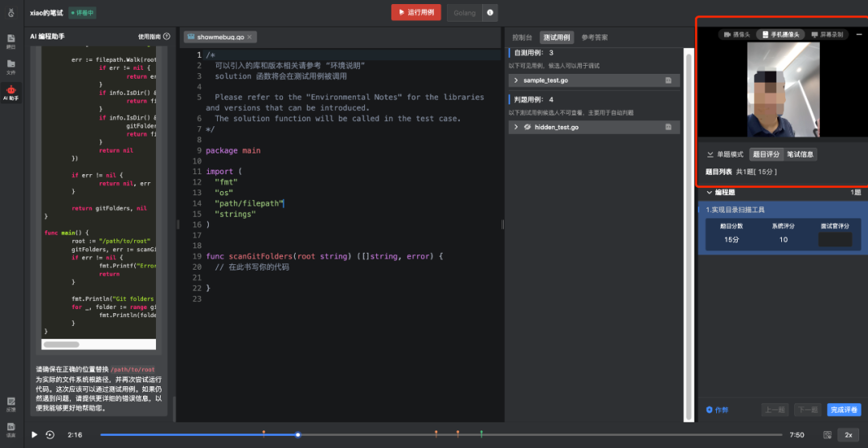Click the 作弊 cheating link

[x=721, y=409]
